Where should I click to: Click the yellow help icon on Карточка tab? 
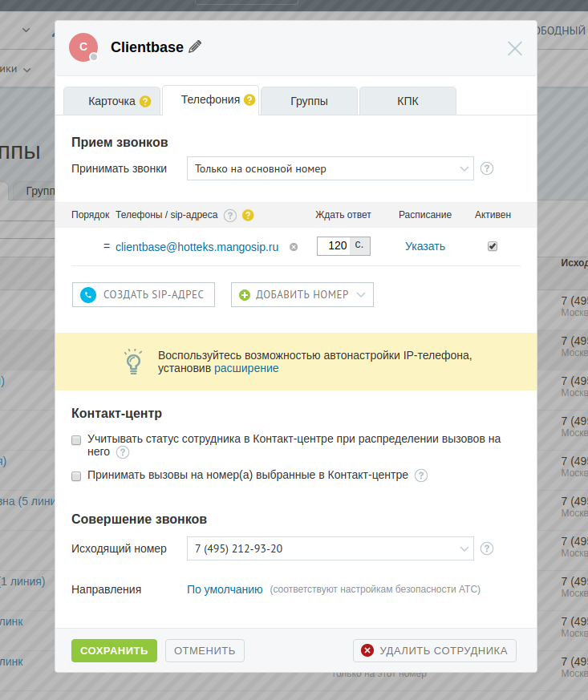tap(145, 101)
